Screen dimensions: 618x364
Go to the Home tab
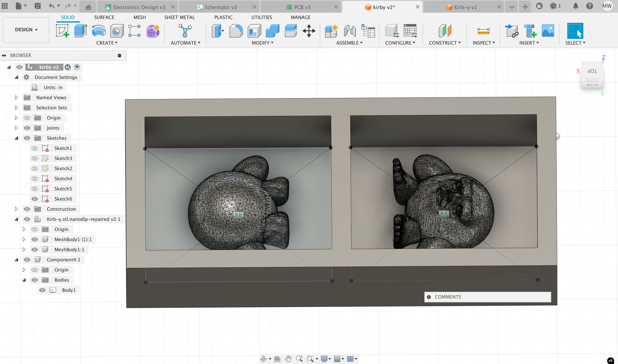[88, 7]
